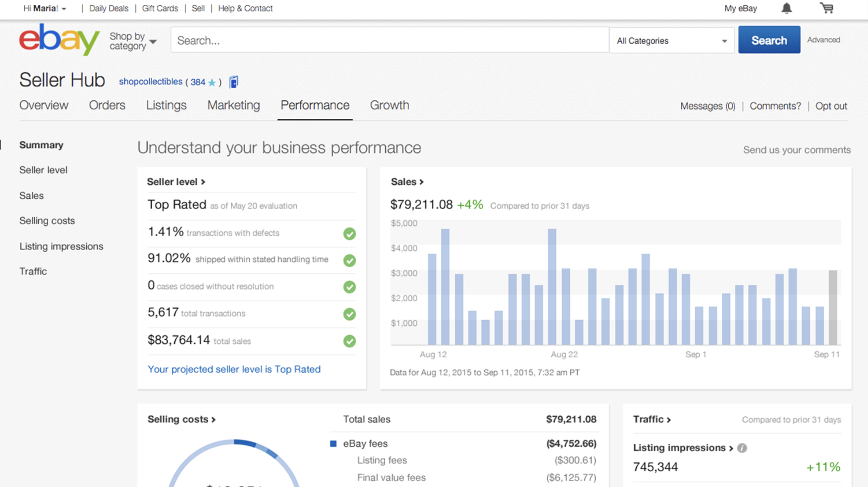Screen dimensions: 868x487
Task: Click your projected seller level link
Action: coord(234,369)
